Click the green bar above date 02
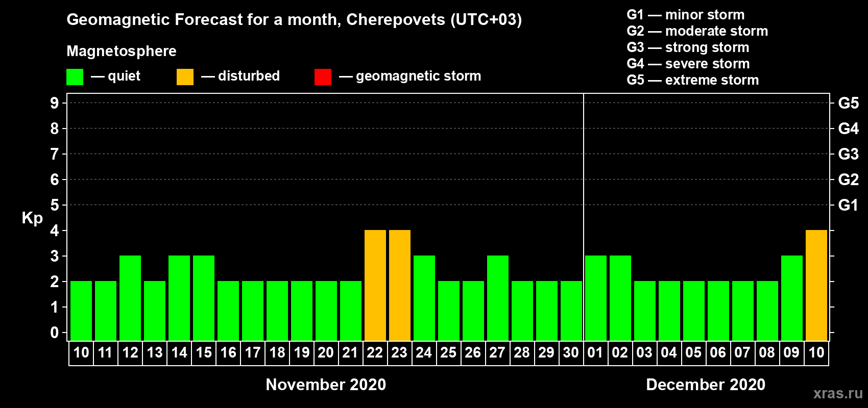Viewport: 868px width, 408px height. (x=620, y=298)
